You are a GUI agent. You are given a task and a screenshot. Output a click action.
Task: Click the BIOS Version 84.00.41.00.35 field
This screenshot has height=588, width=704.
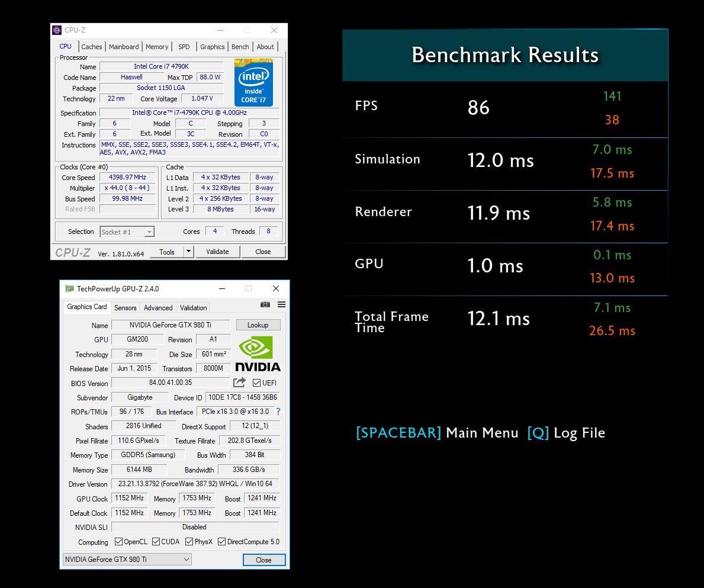tap(171, 383)
